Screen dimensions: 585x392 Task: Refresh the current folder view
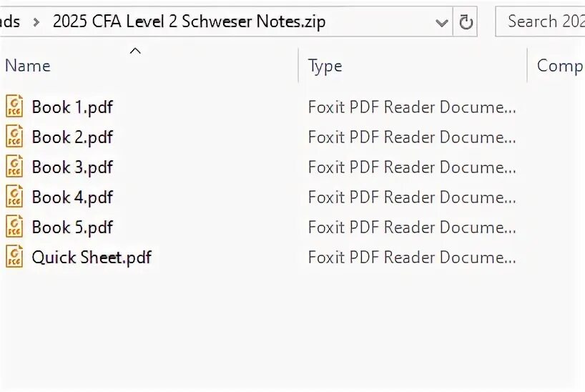[466, 22]
